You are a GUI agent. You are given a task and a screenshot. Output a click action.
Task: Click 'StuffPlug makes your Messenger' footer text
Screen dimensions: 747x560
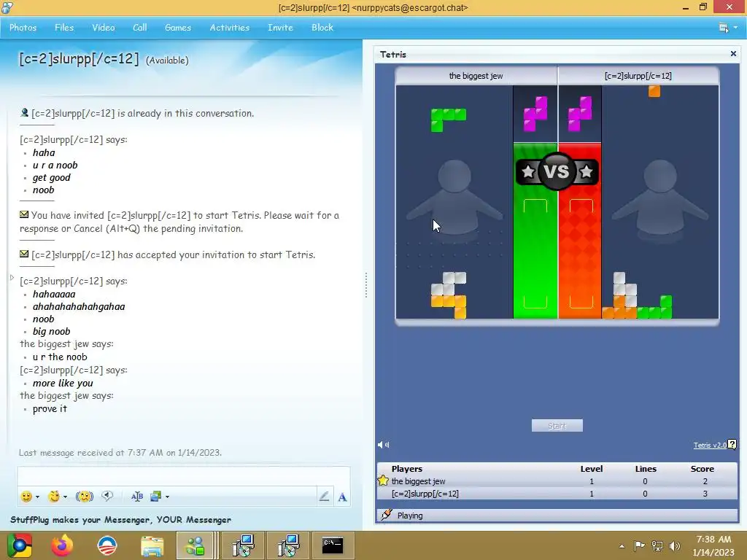pyautogui.click(x=120, y=519)
